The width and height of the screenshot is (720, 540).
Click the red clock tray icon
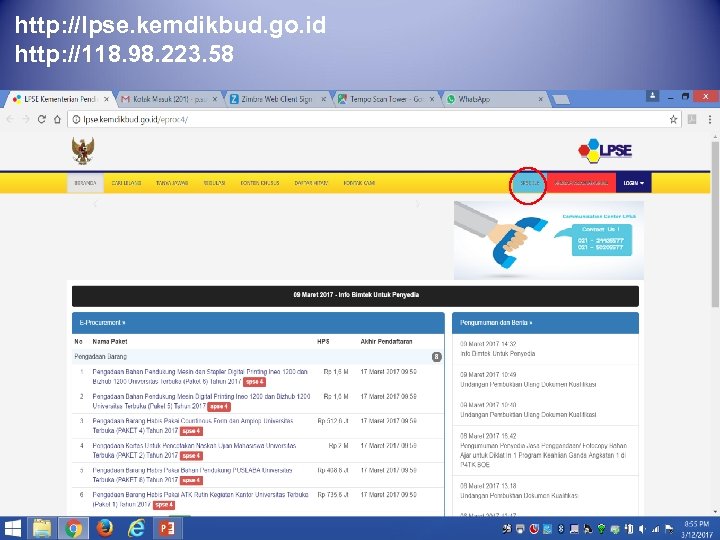click(534, 529)
